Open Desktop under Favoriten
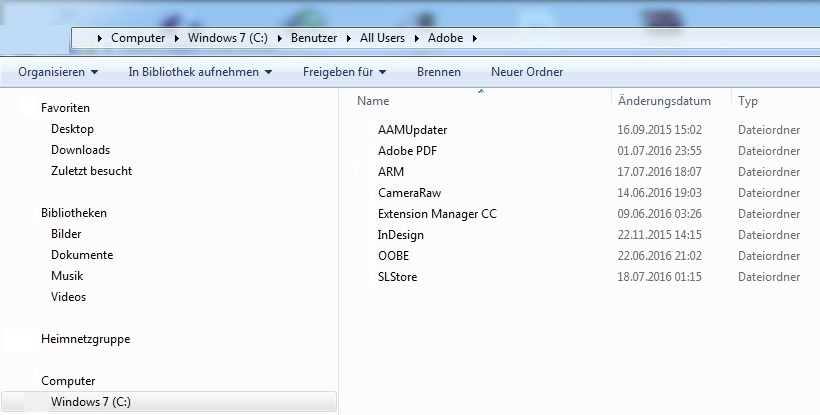This screenshot has height=415, width=820. (72, 129)
